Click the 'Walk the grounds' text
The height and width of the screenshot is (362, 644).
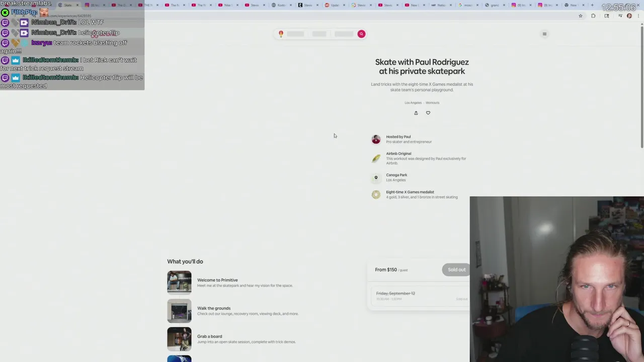click(214, 308)
